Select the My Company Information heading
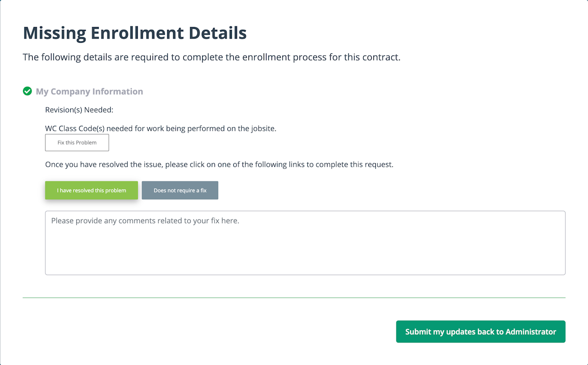 click(x=89, y=91)
